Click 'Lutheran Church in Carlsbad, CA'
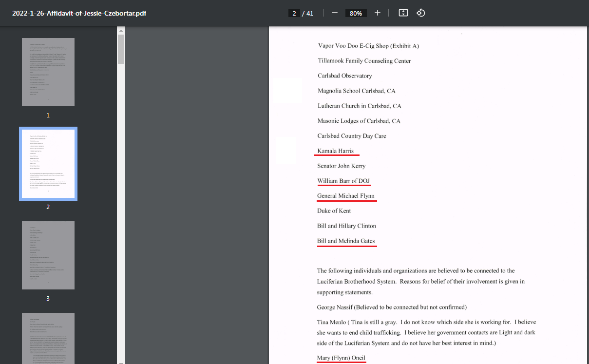Viewport: 589px width, 364px height. 360,106
